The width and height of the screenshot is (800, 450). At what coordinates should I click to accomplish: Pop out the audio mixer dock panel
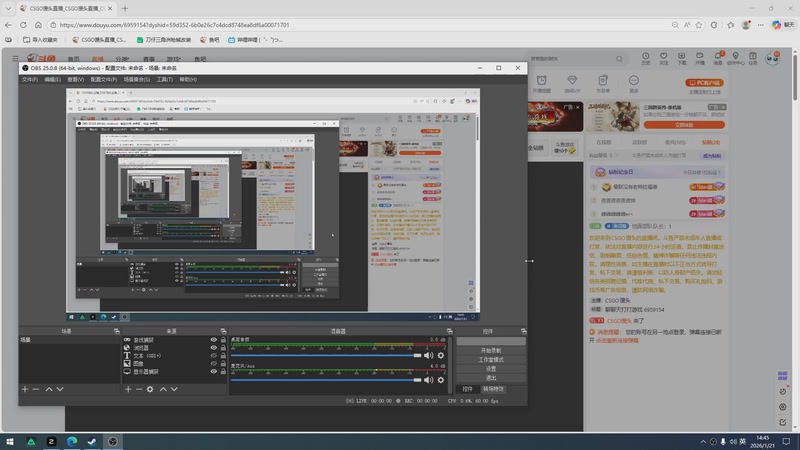[x=449, y=331]
